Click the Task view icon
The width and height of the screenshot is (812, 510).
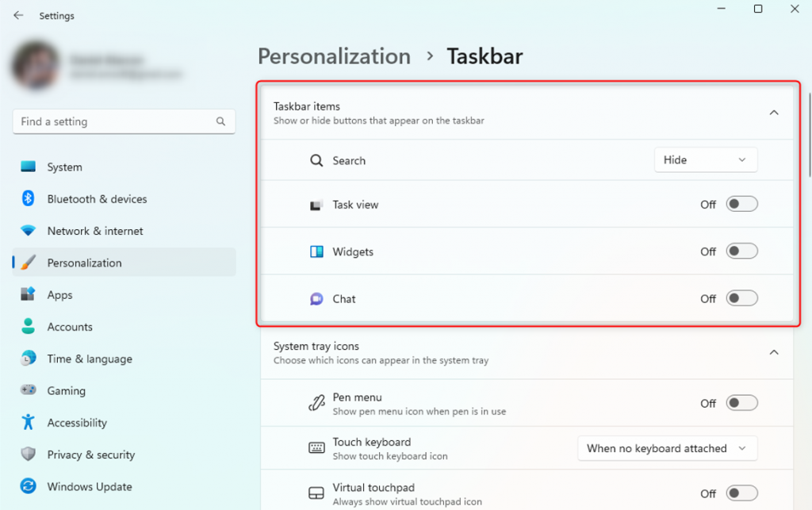point(316,205)
